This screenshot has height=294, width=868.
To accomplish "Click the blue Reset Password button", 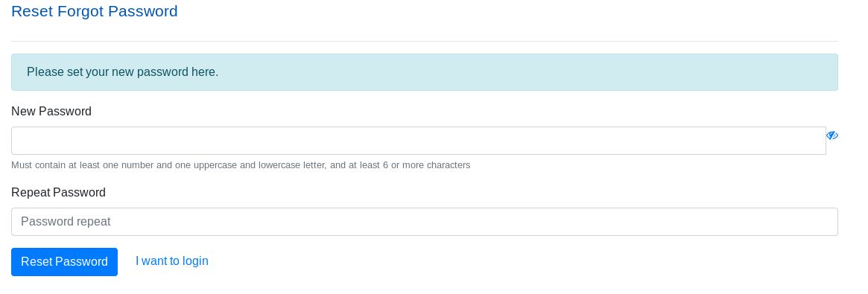I will click(x=64, y=261).
